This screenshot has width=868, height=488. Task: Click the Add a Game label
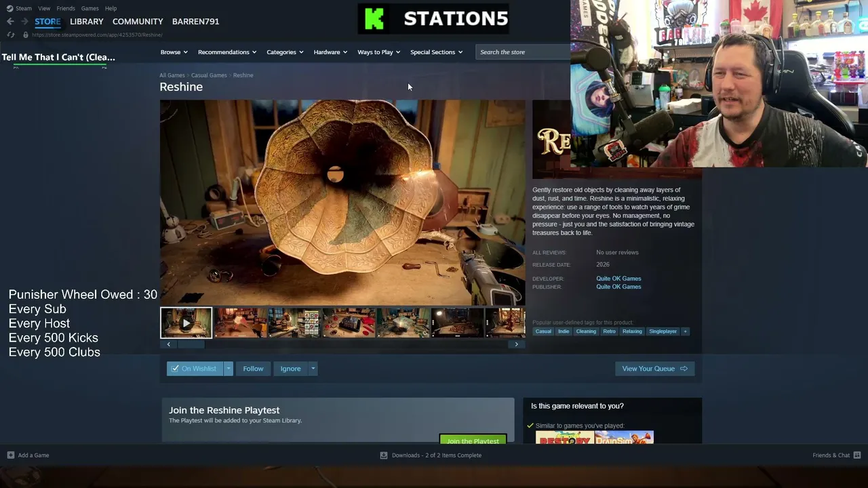(33, 455)
